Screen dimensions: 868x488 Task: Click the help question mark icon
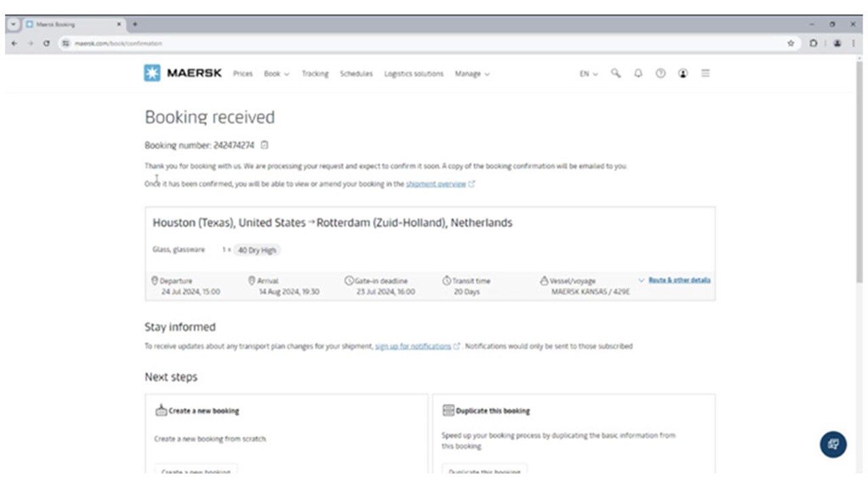pos(660,73)
